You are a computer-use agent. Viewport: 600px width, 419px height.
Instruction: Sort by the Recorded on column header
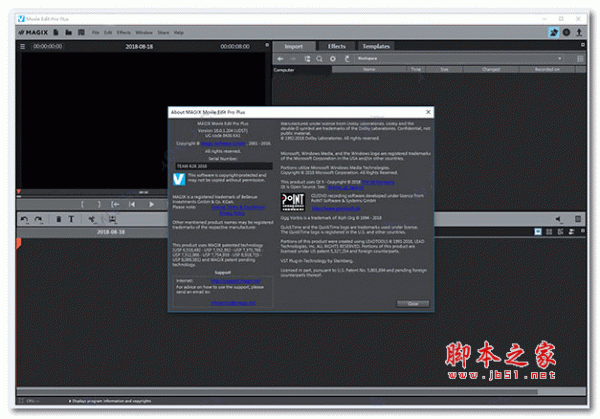click(x=547, y=69)
